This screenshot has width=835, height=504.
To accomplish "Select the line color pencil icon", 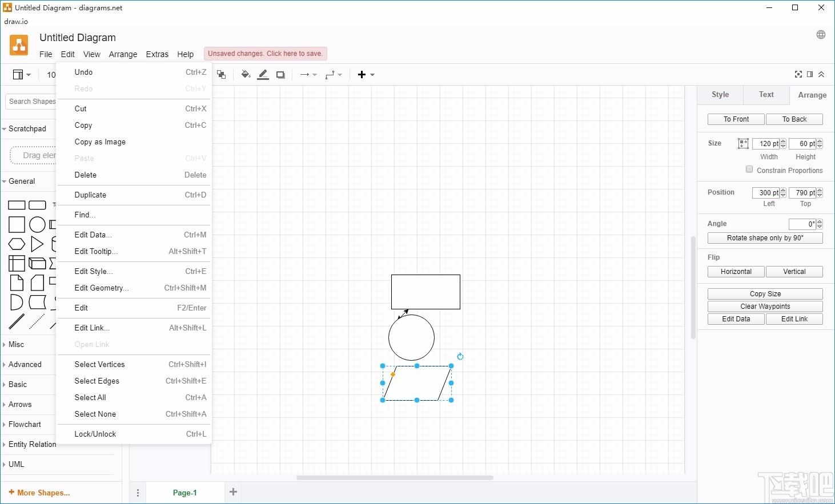I will 263,75.
